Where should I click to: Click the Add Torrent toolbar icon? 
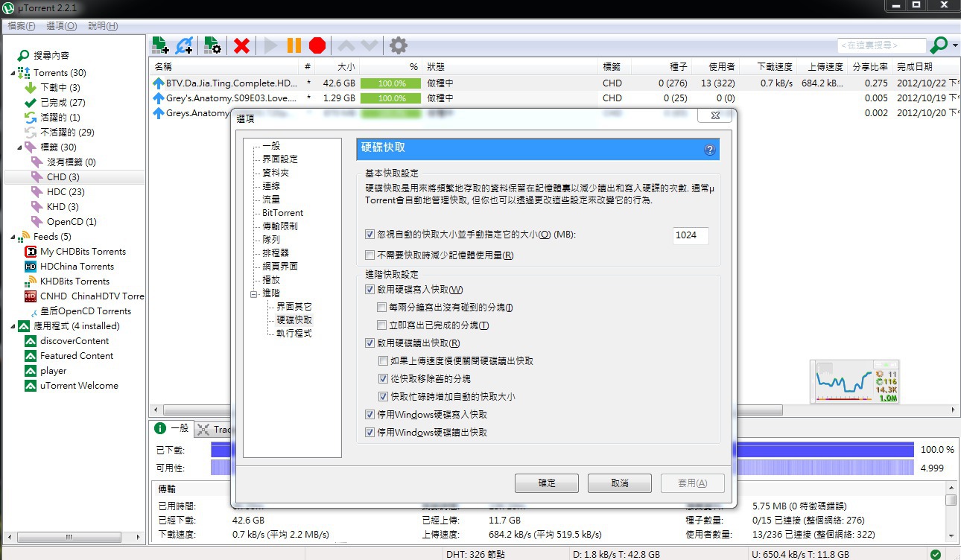pyautogui.click(x=160, y=45)
